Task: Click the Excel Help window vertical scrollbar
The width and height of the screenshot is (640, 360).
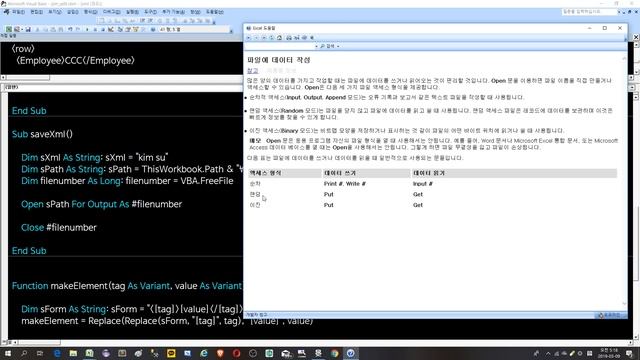Action: pyautogui.click(x=624, y=182)
